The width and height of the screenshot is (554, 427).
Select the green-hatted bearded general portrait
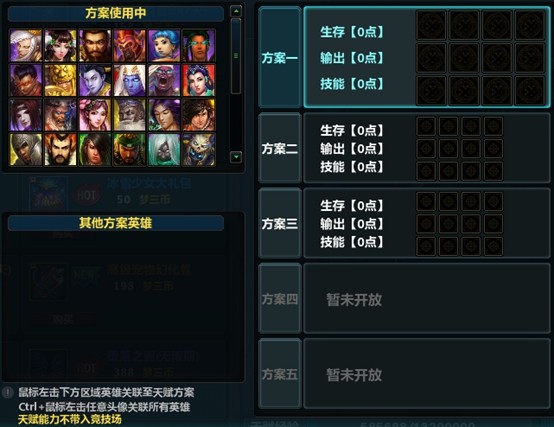pyautogui.click(x=129, y=149)
